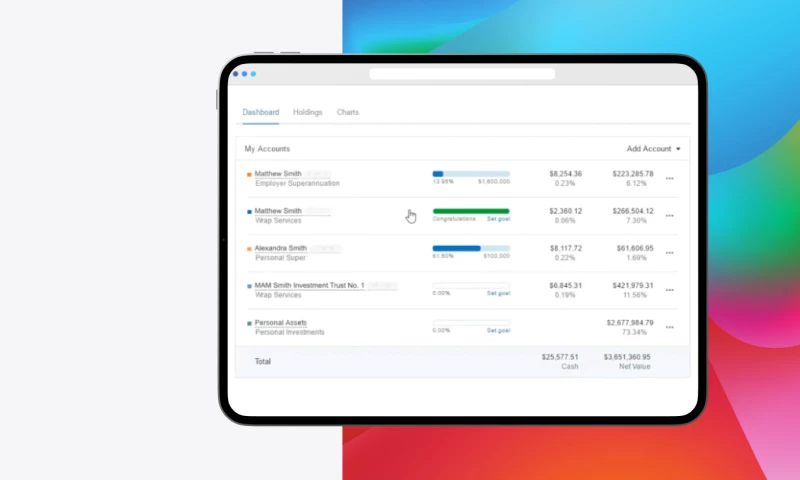
Task: Click Set goal for Personal Assets
Action: tap(498, 331)
